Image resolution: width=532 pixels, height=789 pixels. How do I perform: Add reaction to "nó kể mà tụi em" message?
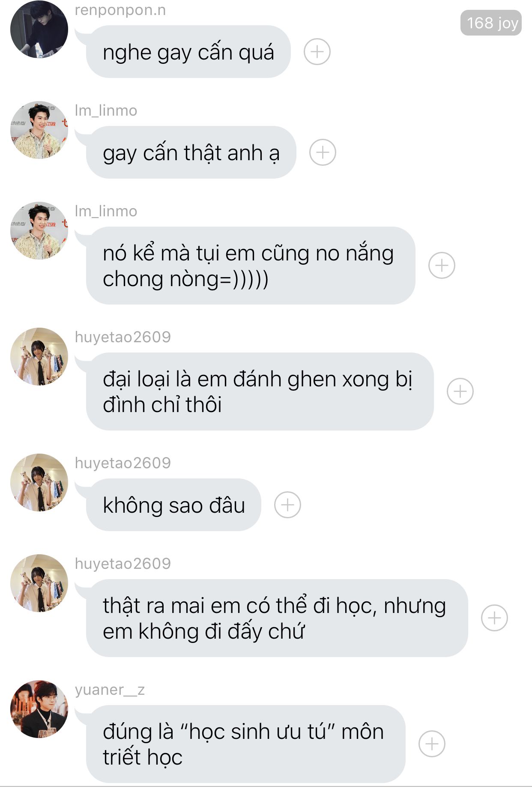[442, 266]
